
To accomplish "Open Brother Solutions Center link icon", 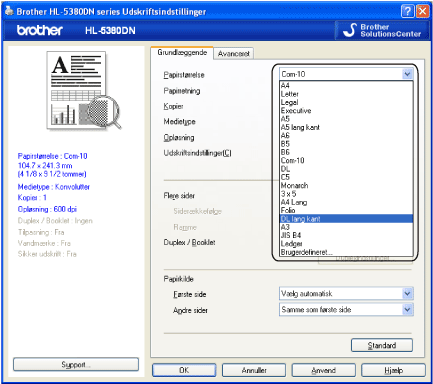I will click(350, 30).
